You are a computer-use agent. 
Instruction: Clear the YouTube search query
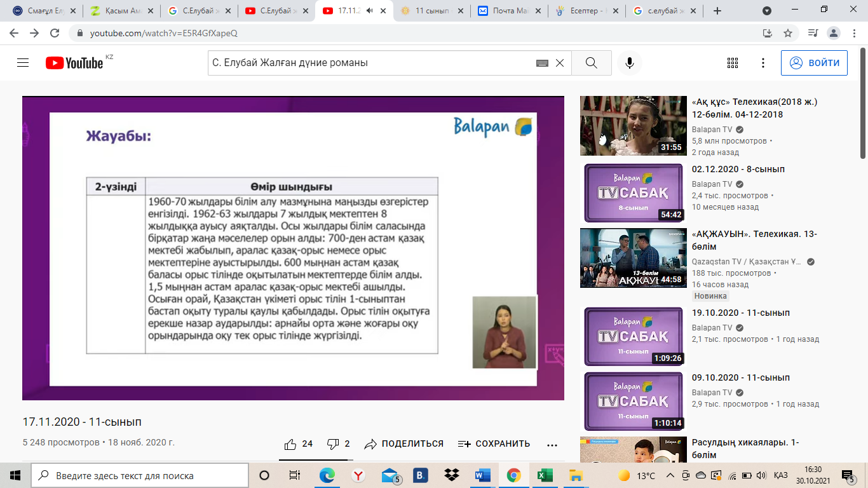coord(560,63)
